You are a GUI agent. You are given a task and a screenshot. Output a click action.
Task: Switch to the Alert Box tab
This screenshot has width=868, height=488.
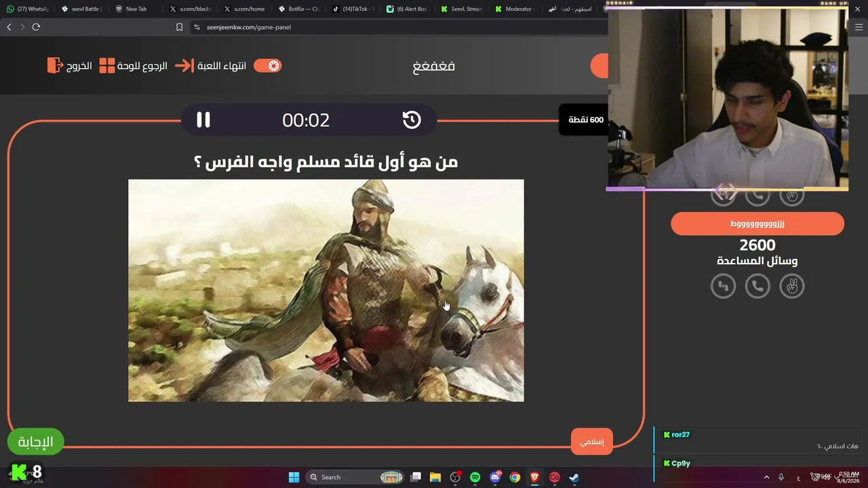click(408, 9)
